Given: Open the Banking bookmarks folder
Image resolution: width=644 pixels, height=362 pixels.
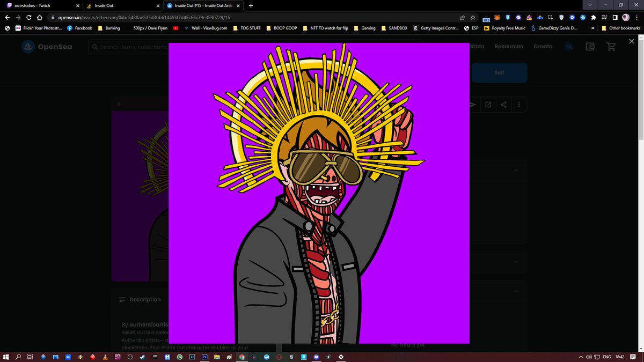Looking at the screenshot, I should pos(108,28).
